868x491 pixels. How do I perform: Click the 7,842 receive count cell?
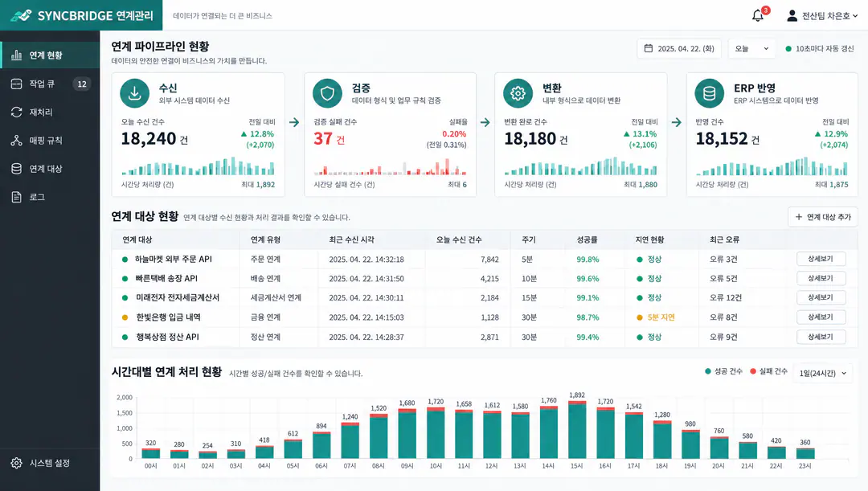489,259
